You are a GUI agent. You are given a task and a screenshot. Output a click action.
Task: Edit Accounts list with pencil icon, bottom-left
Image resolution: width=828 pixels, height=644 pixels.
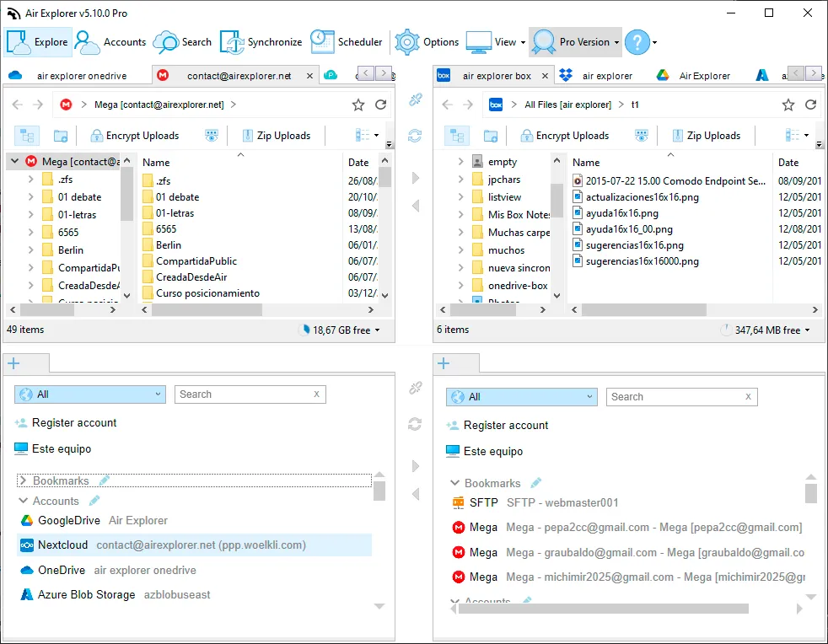[x=94, y=501]
